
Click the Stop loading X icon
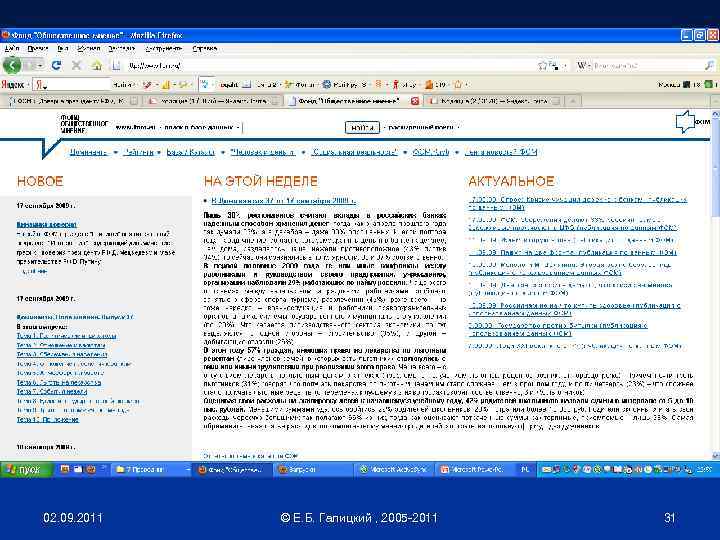(x=76, y=65)
